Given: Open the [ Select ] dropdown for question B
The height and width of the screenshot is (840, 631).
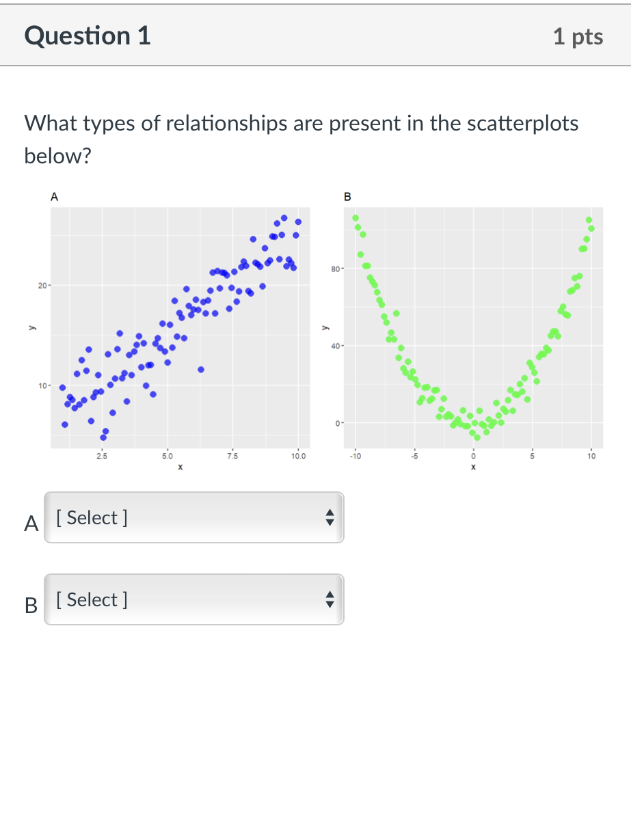Looking at the screenshot, I should tap(193, 599).
